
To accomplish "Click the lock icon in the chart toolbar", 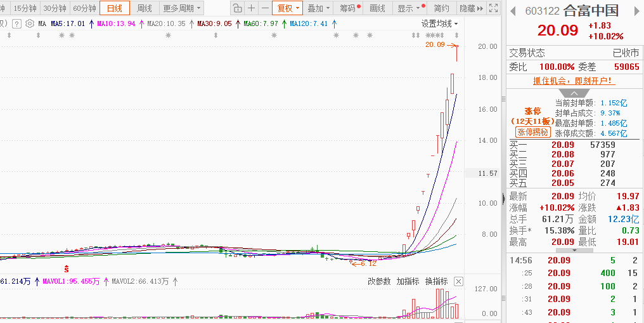I will 237,8.
